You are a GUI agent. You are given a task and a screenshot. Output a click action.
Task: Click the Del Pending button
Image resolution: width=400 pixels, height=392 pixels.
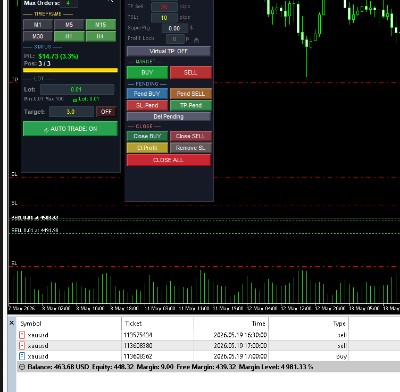pyautogui.click(x=169, y=116)
